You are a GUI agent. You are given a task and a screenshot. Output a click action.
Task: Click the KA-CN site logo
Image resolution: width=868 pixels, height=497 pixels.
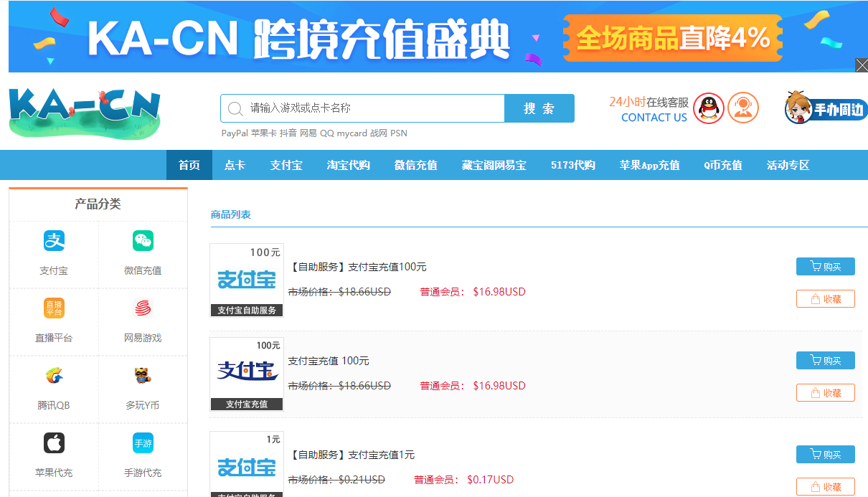pos(85,113)
